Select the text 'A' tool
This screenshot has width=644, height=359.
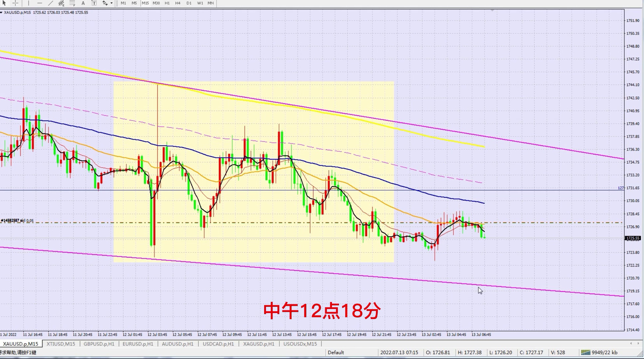(x=83, y=3)
